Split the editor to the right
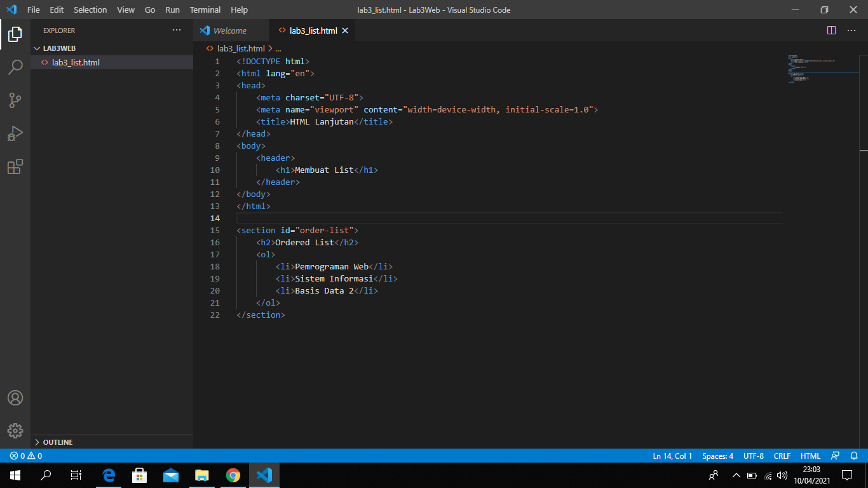Screen dimensions: 868x488 (x=831, y=30)
